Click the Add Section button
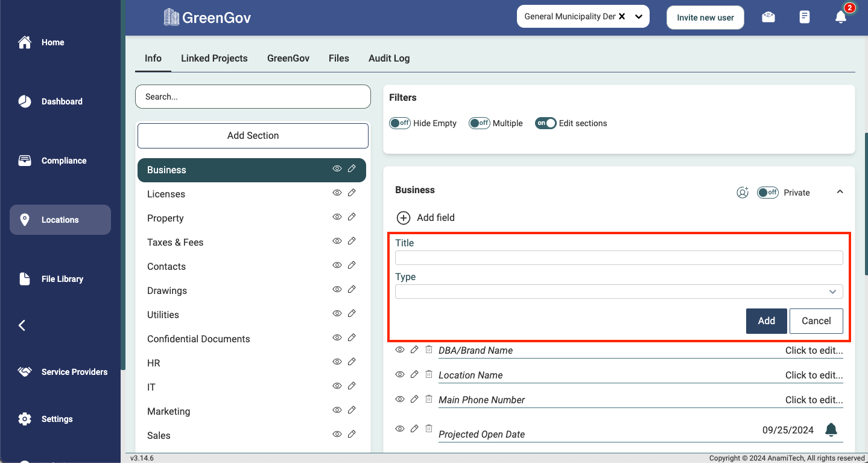This screenshot has width=868, height=463. click(253, 136)
